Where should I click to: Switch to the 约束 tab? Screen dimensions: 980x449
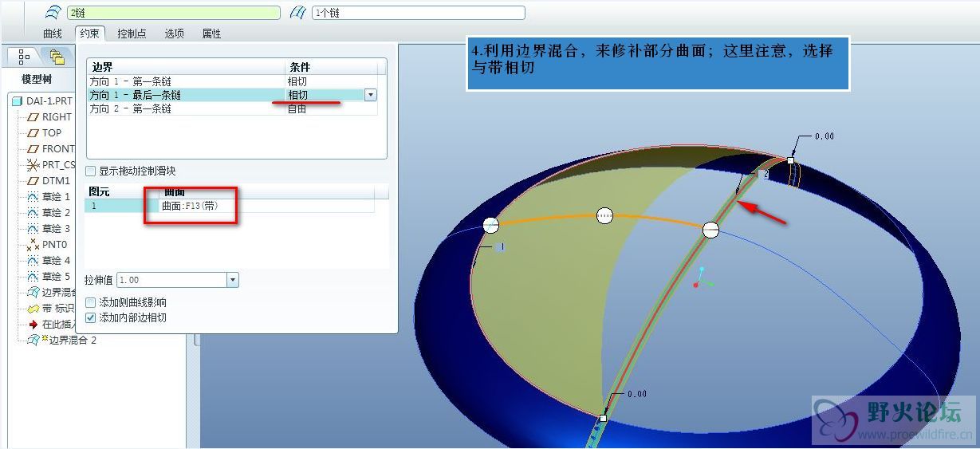coord(90,33)
